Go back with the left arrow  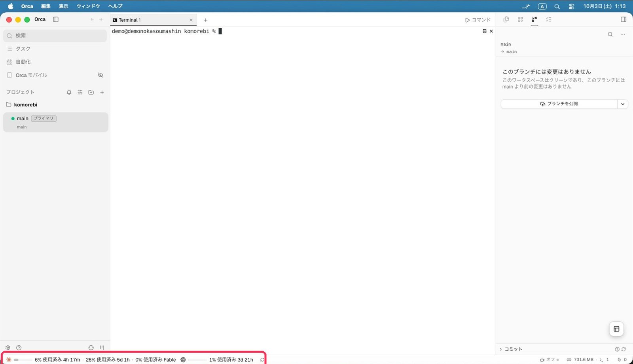click(92, 19)
